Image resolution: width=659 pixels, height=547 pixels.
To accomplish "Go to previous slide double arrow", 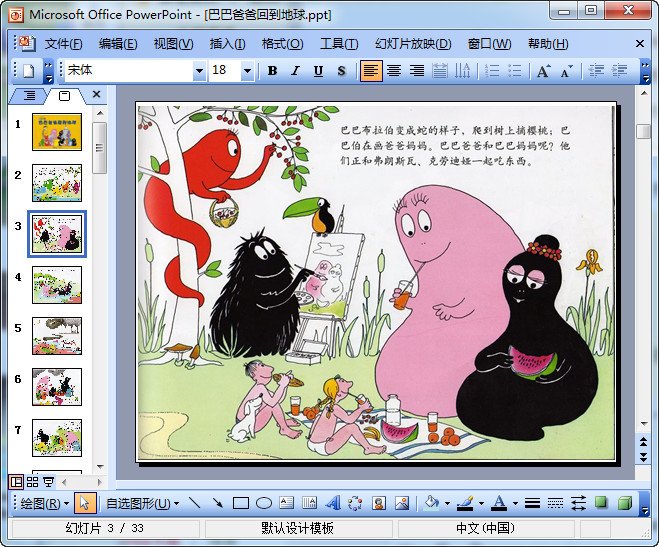I will (643, 442).
